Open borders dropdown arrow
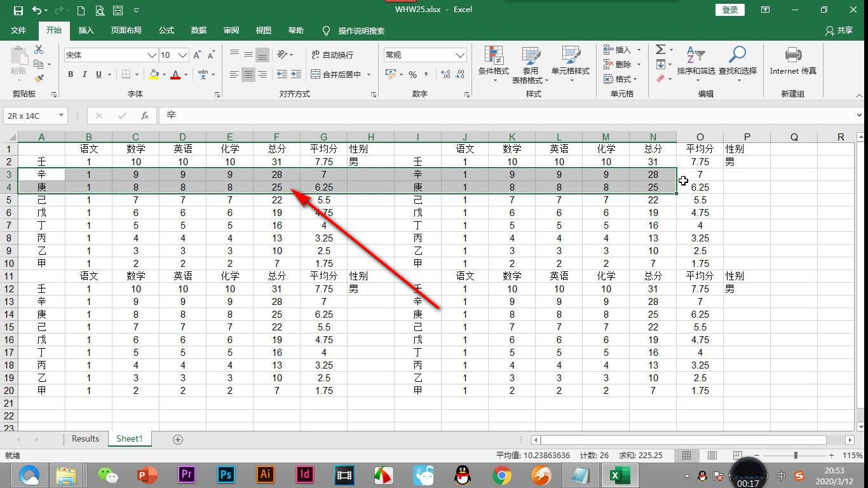 (138, 75)
